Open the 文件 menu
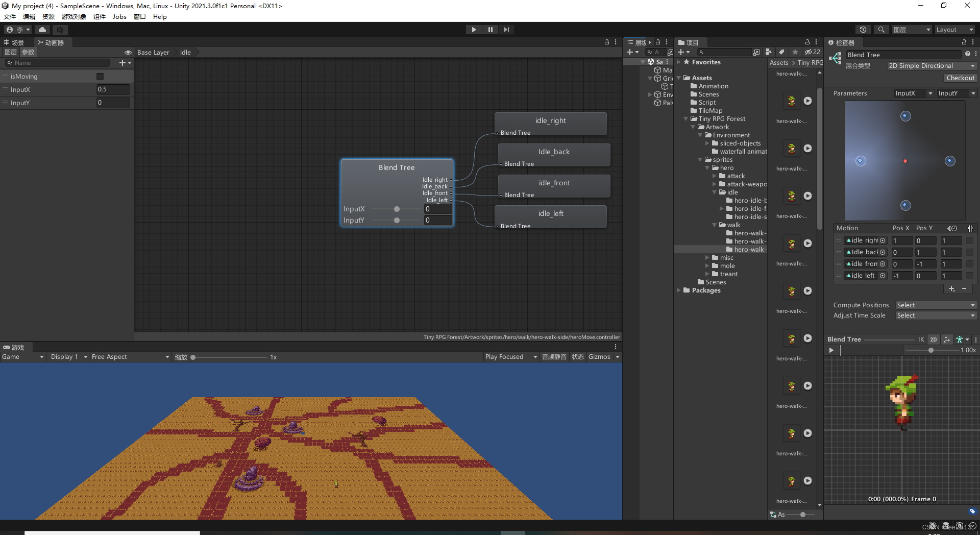 click(10, 16)
